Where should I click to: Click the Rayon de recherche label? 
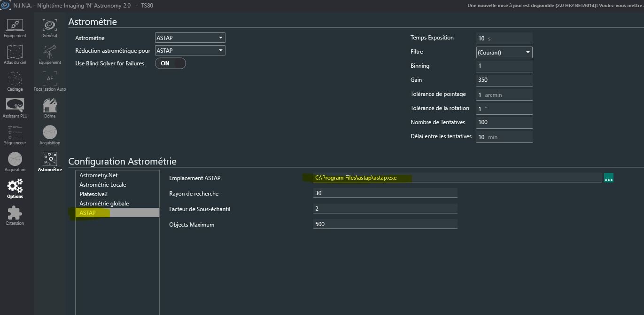pos(194,194)
